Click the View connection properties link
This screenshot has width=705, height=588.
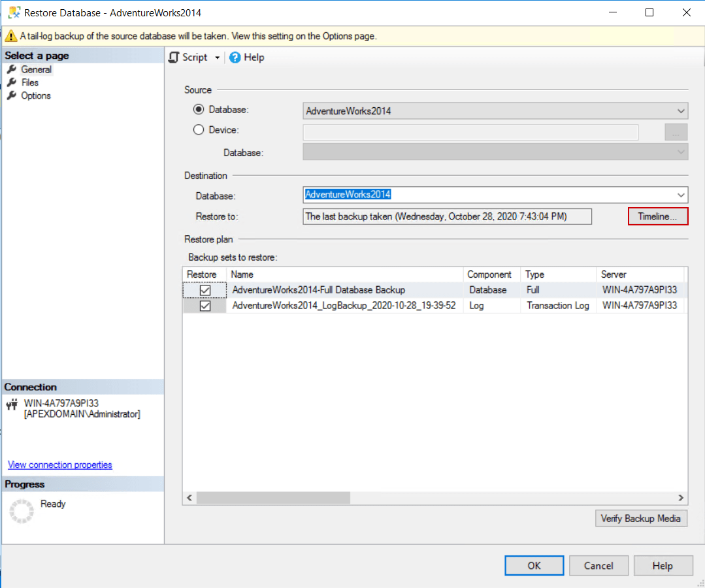[59, 465]
